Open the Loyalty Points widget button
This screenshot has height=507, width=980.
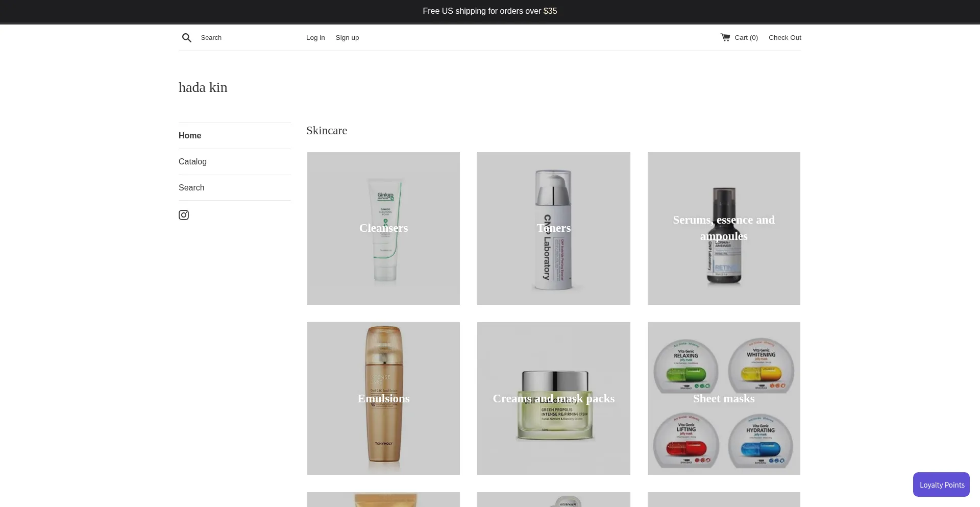point(941,485)
